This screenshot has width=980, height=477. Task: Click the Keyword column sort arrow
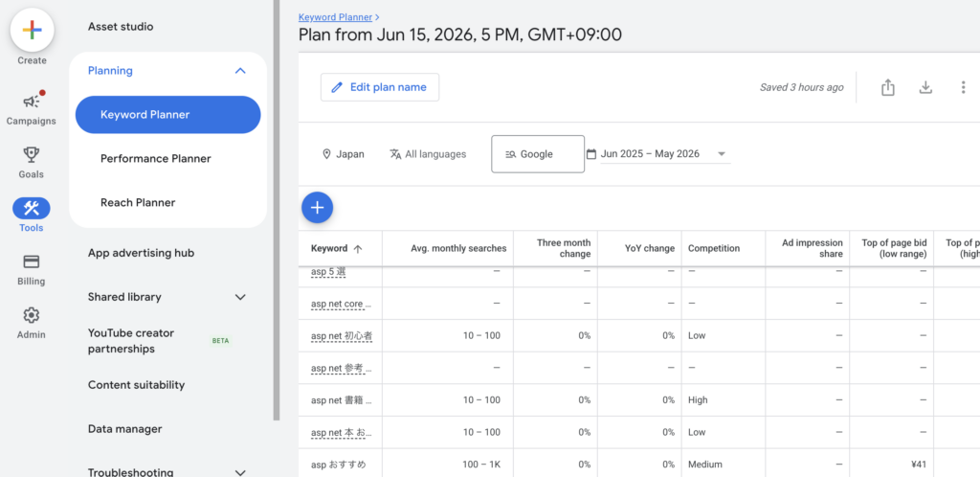[358, 249]
